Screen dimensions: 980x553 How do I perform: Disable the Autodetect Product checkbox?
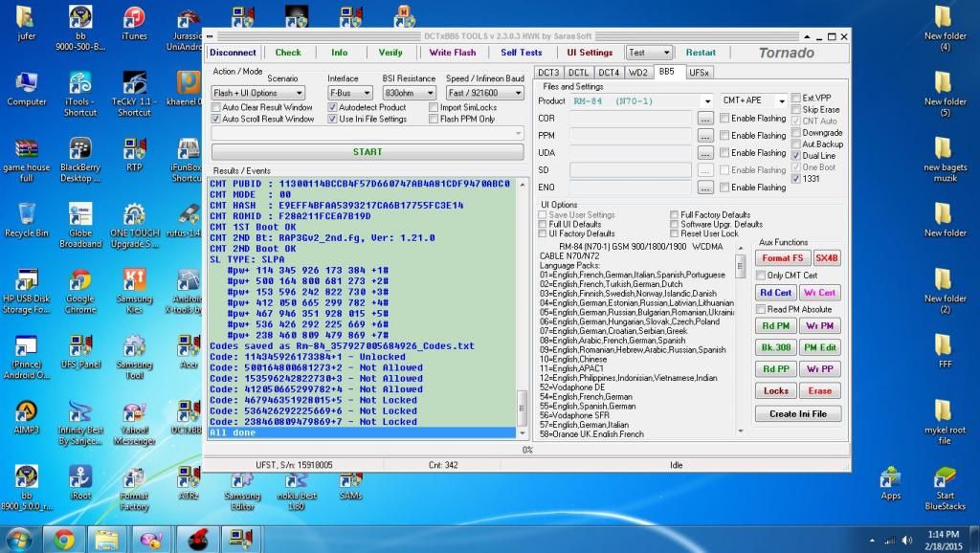(333, 107)
